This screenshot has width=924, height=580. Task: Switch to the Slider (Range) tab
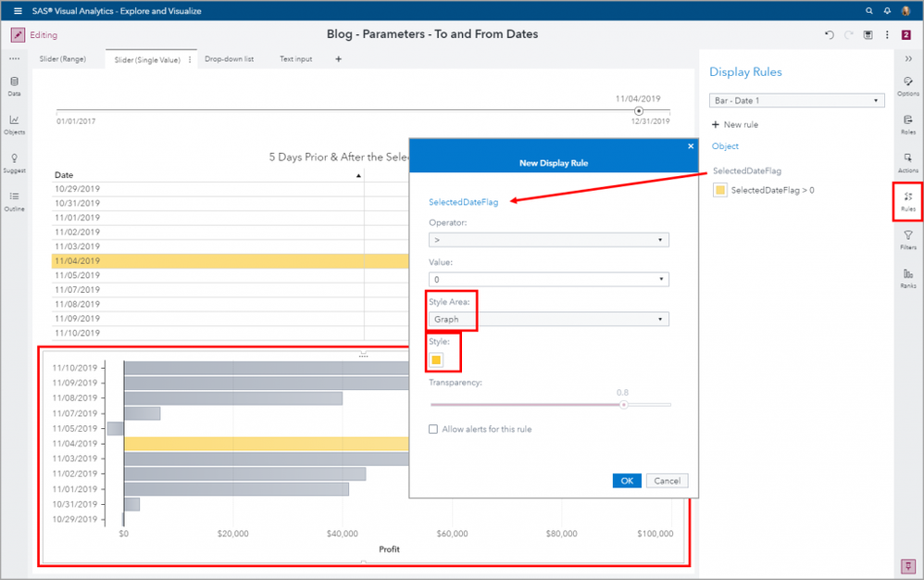point(62,59)
